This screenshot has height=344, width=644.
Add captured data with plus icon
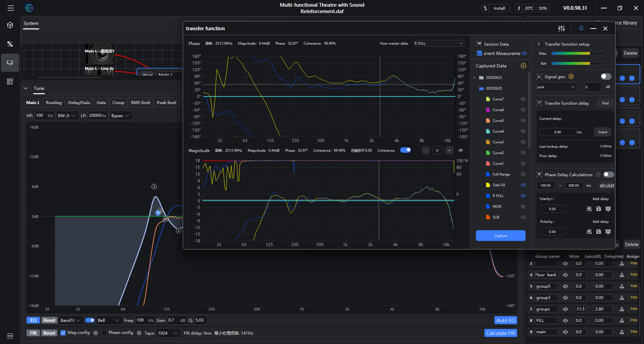[x=523, y=66]
